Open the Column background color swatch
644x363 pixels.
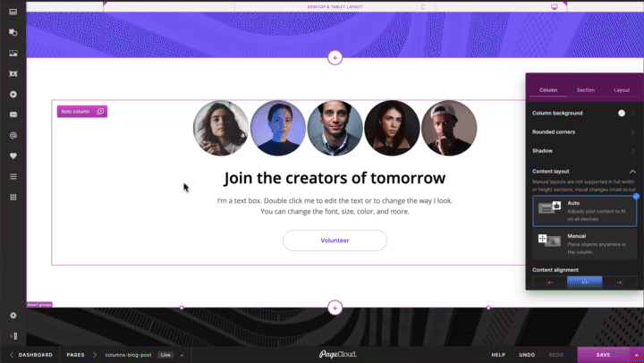click(622, 113)
